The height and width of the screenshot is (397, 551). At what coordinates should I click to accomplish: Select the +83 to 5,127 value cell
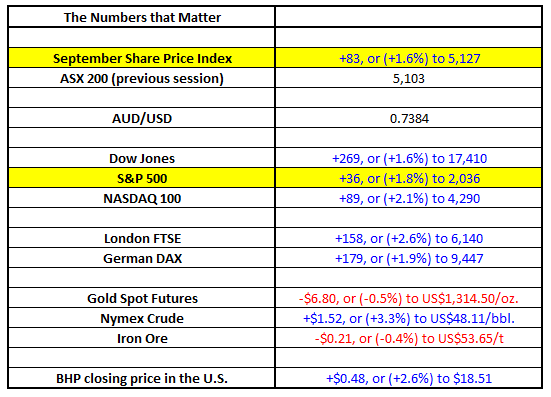(409, 58)
